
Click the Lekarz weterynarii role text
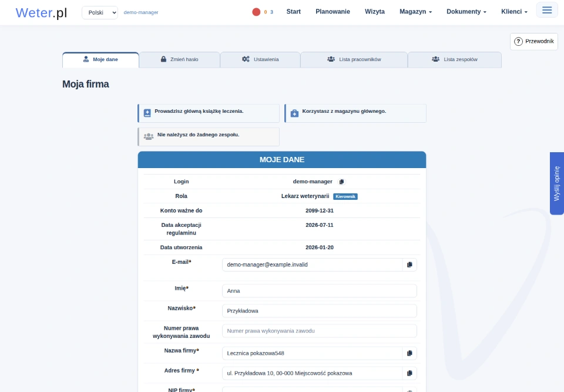(305, 196)
